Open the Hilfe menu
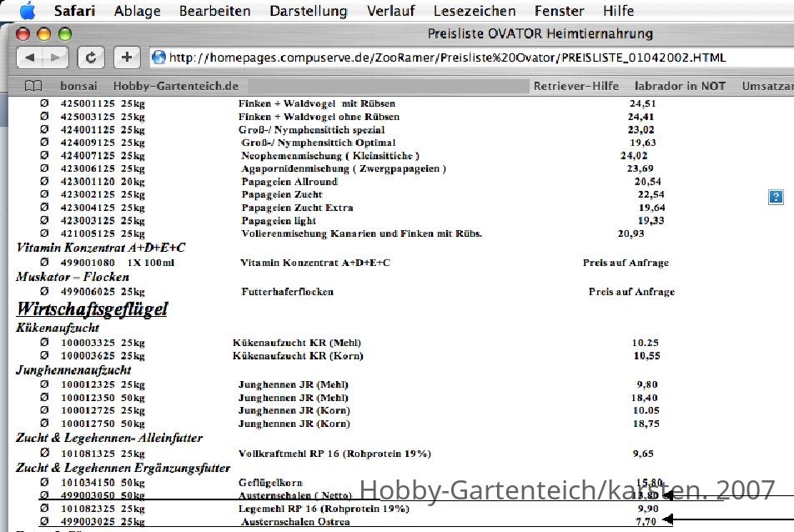 [618, 11]
